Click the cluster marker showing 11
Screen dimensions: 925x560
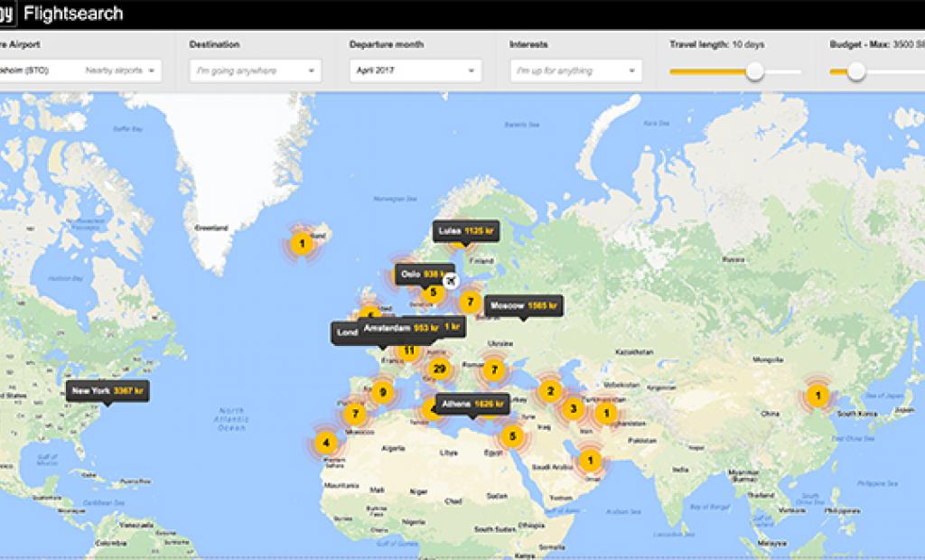(409, 350)
